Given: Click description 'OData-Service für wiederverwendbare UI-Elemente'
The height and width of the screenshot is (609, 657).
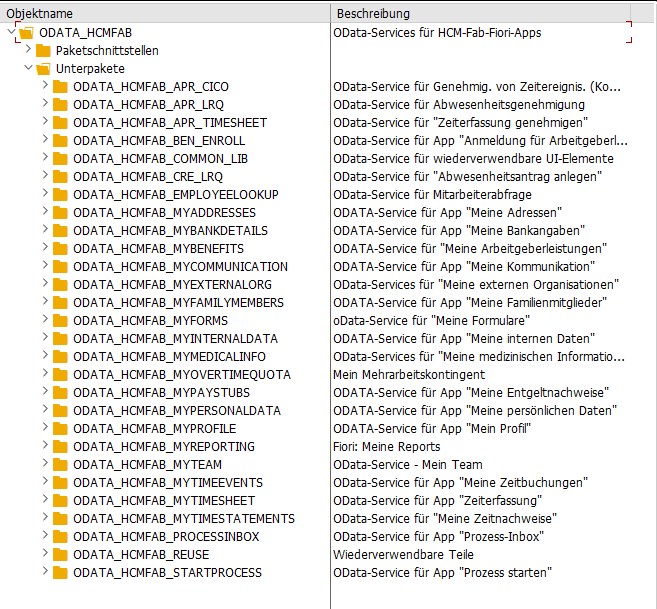Looking at the screenshot, I should coord(473,159).
